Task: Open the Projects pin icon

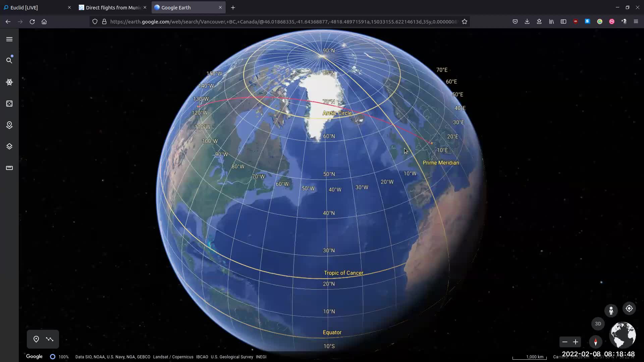Action: (9, 125)
